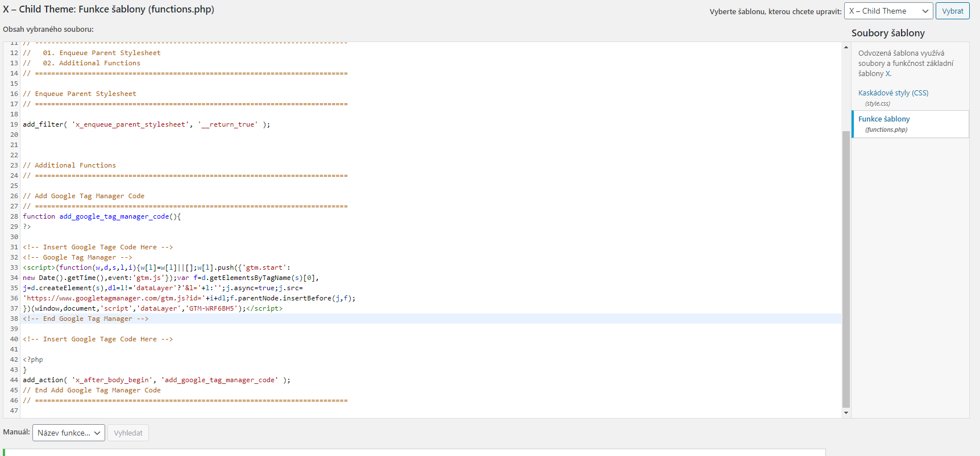This screenshot has width=980, height=456.
Task: Click the '// Add Google Tag Manager Code' comment line 26
Action: tap(84, 196)
